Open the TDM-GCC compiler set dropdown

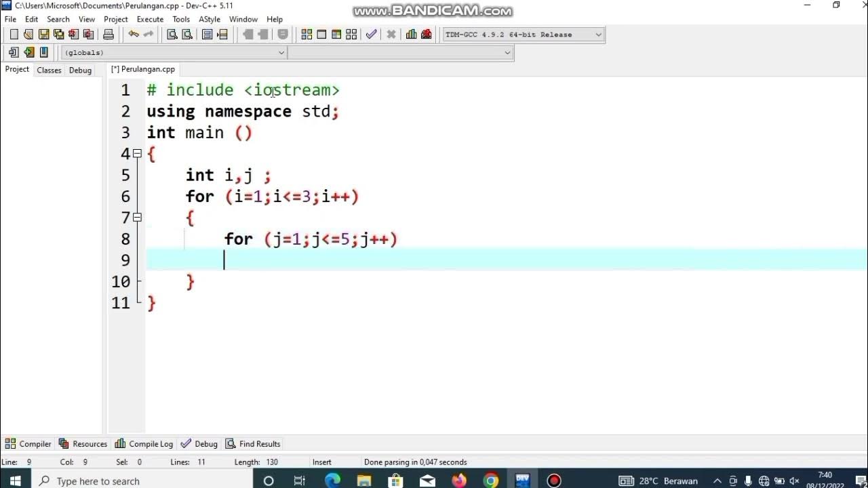click(523, 35)
